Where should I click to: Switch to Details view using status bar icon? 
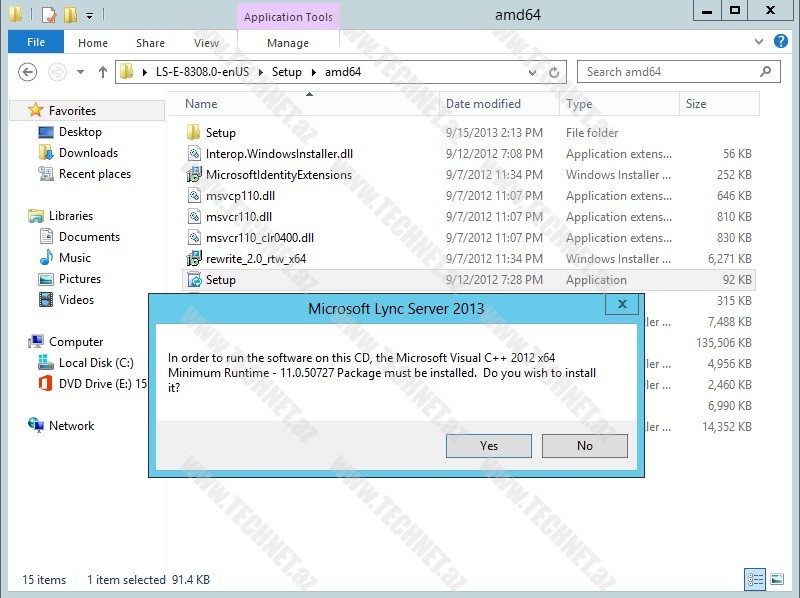pyautogui.click(x=755, y=579)
